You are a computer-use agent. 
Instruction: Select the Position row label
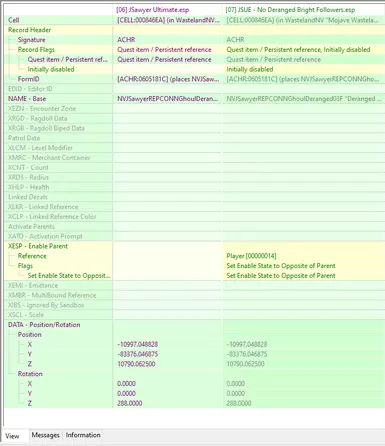(x=30, y=334)
